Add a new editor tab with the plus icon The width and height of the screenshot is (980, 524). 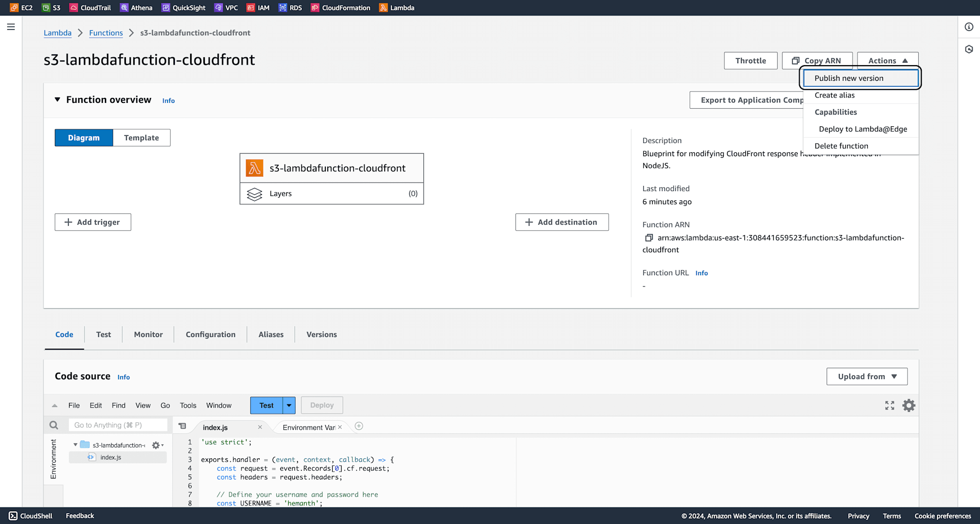(359, 426)
